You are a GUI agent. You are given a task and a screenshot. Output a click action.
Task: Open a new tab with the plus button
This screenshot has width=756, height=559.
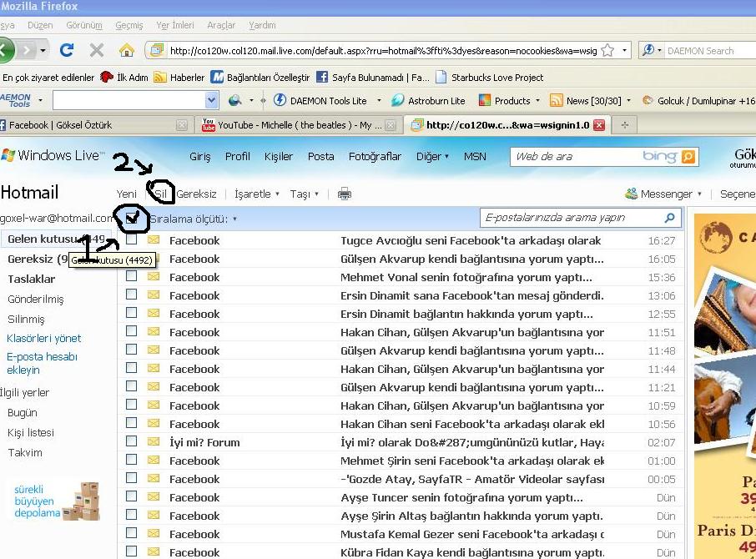(625, 125)
